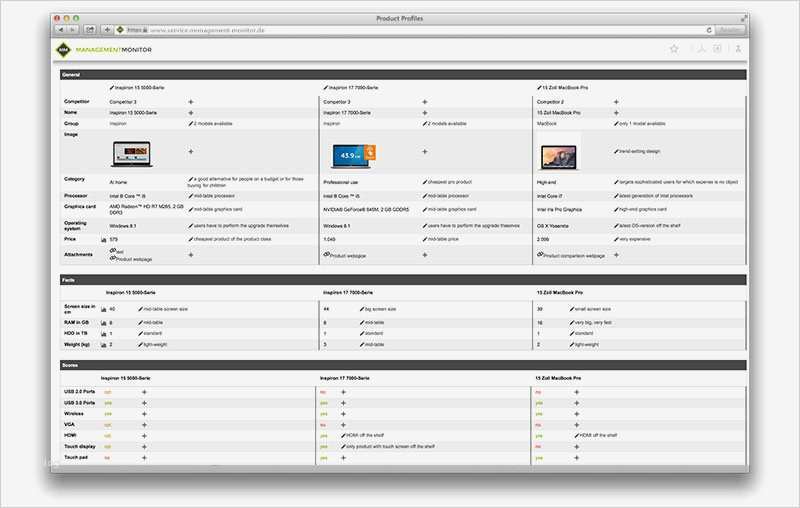Add note to Attachments row for Inspiron 15
This screenshot has height=508, width=800.
(x=191, y=255)
